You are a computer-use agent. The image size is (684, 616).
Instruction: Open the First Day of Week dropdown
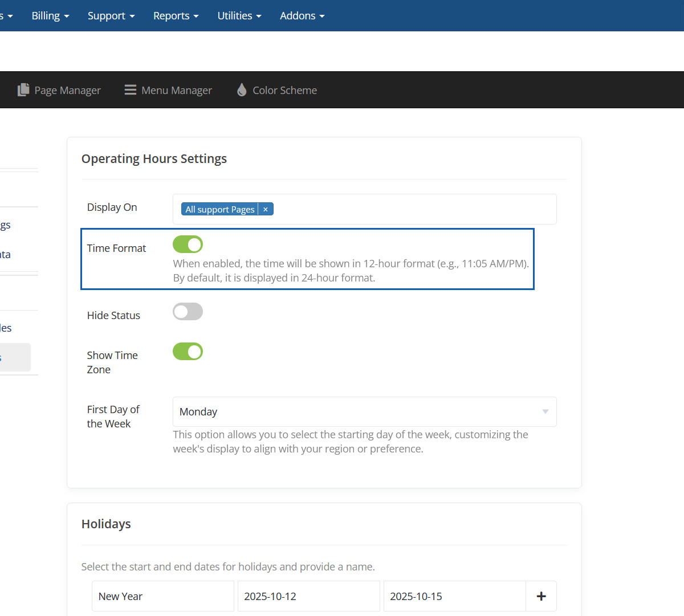click(364, 411)
